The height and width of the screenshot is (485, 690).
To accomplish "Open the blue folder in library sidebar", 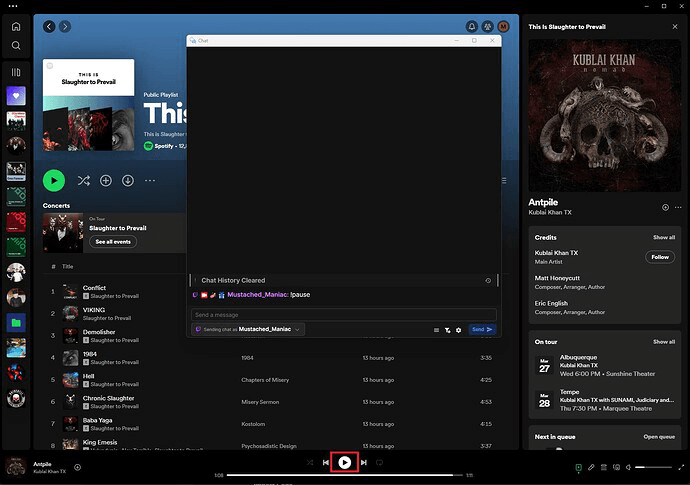I will pos(16,323).
